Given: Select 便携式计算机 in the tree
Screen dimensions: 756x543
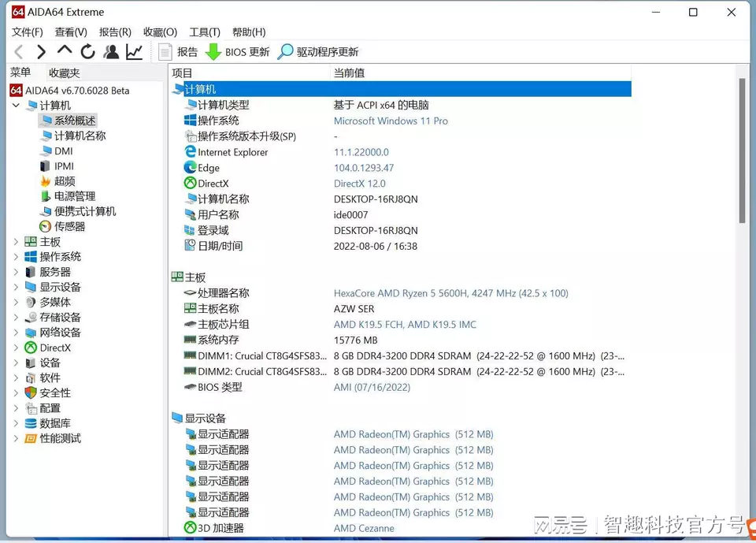Looking at the screenshot, I should point(78,211).
